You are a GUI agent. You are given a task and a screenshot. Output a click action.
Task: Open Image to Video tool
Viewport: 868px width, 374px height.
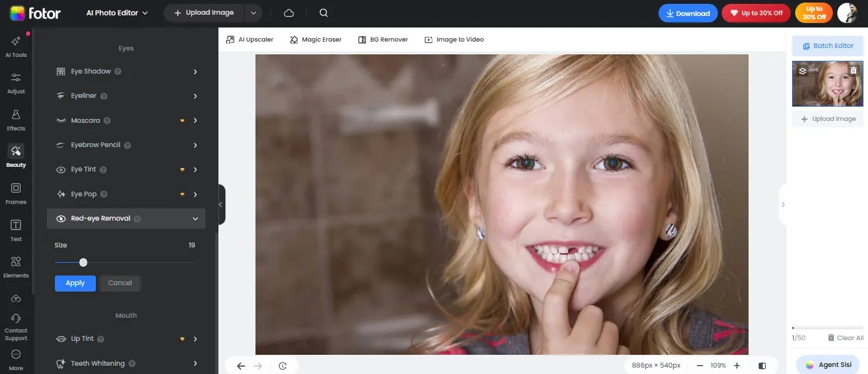454,40
